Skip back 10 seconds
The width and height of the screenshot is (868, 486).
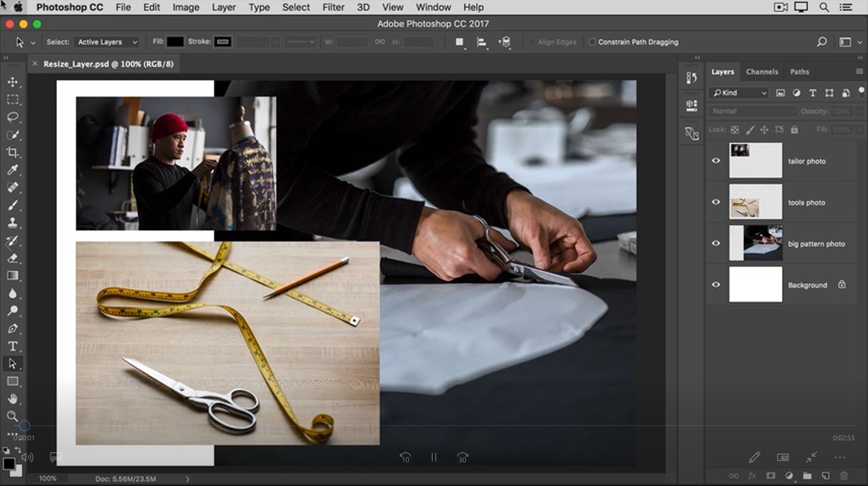pyautogui.click(x=405, y=458)
